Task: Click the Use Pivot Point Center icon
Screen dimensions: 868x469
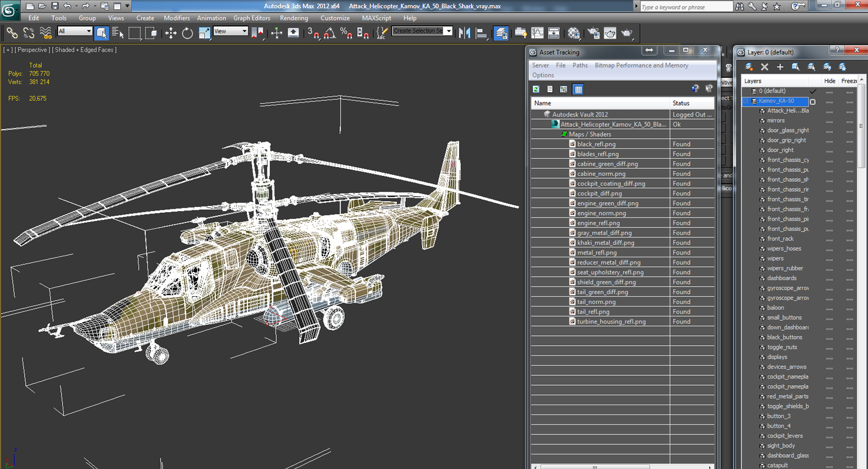Action: 257,33
